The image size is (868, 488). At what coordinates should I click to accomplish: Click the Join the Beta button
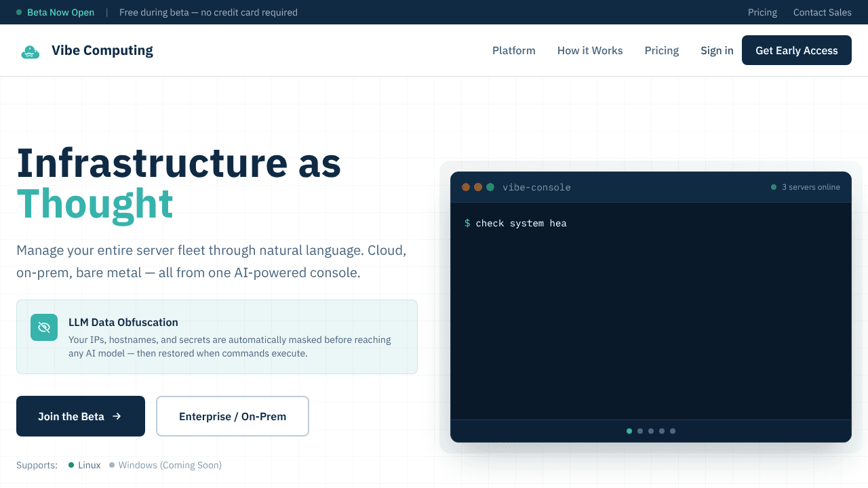coord(81,416)
